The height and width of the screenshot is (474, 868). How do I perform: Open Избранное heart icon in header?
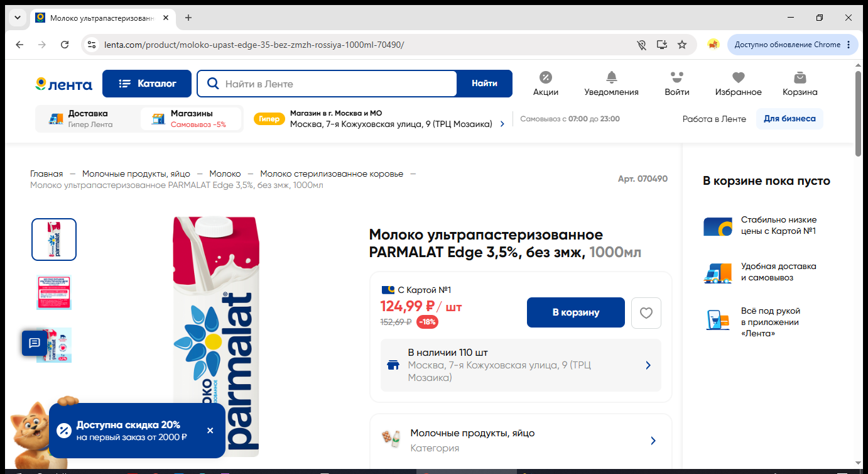738,77
